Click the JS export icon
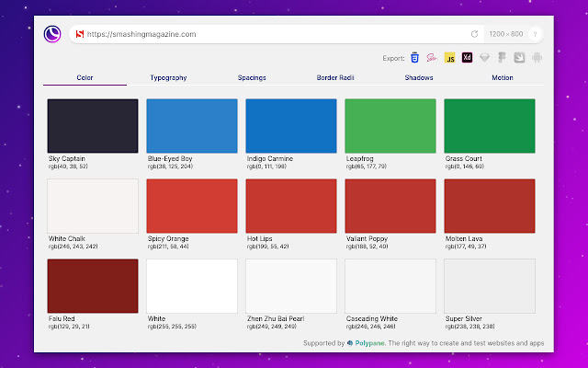Image resolution: width=588 pixels, height=368 pixels. point(450,57)
